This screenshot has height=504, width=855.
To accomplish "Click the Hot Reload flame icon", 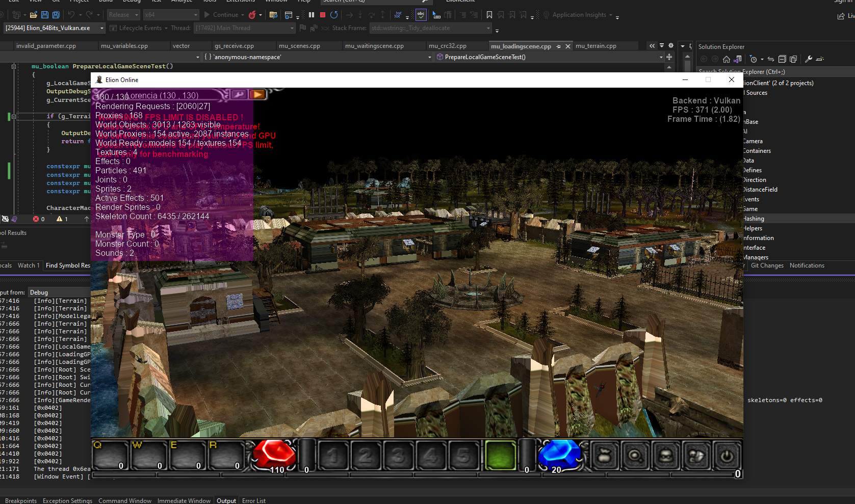I will click(252, 15).
